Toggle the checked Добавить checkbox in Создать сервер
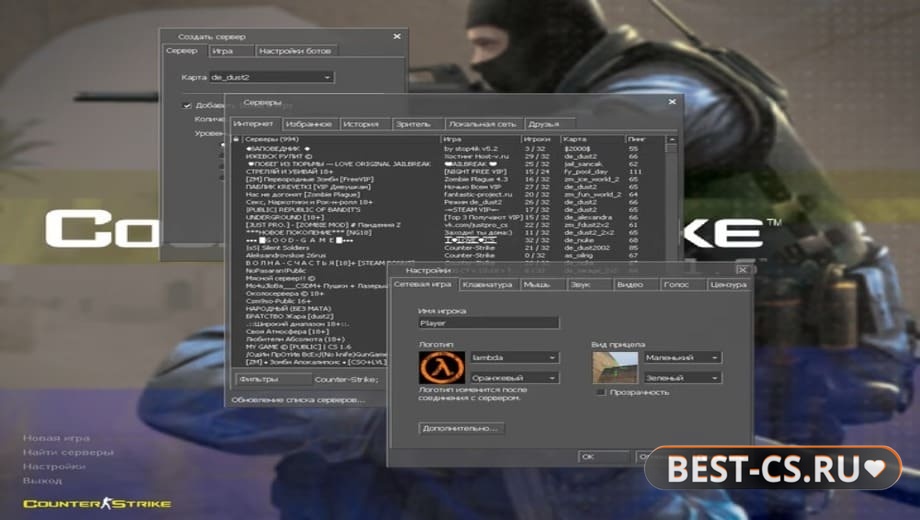Image resolution: width=920 pixels, height=520 pixels. tap(187, 106)
